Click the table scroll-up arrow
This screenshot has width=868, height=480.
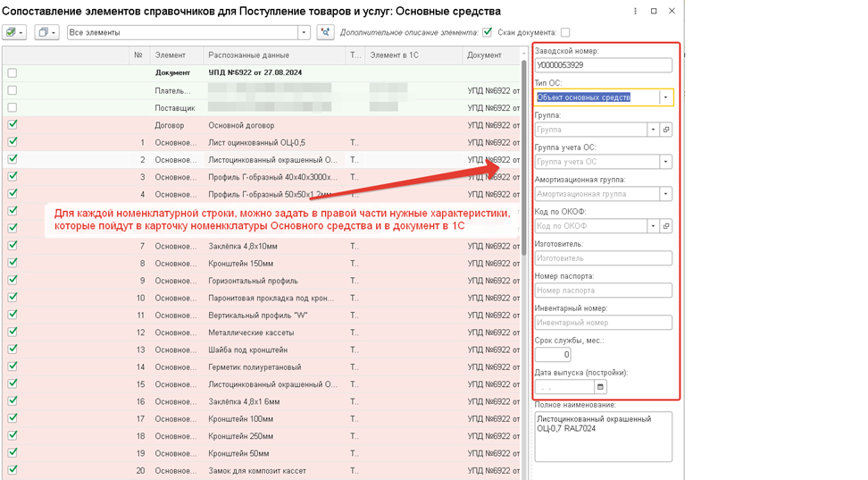pos(523,54)
